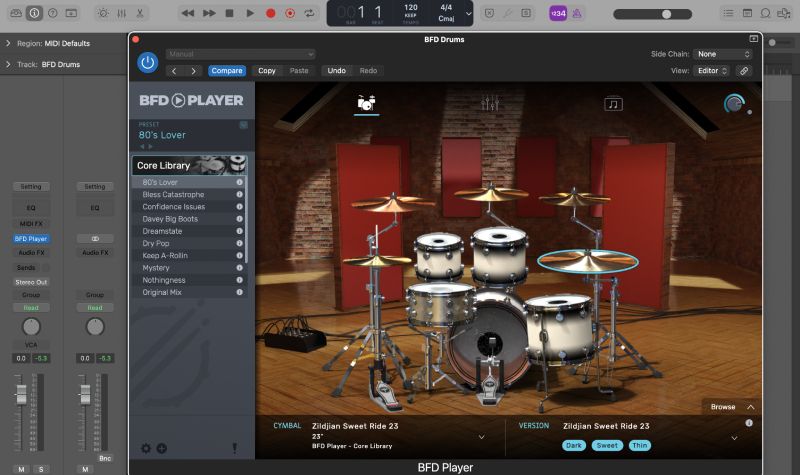Screen dimensions: 800x475
Task: Click the Stop transport button
Action: tap(230, 13)
